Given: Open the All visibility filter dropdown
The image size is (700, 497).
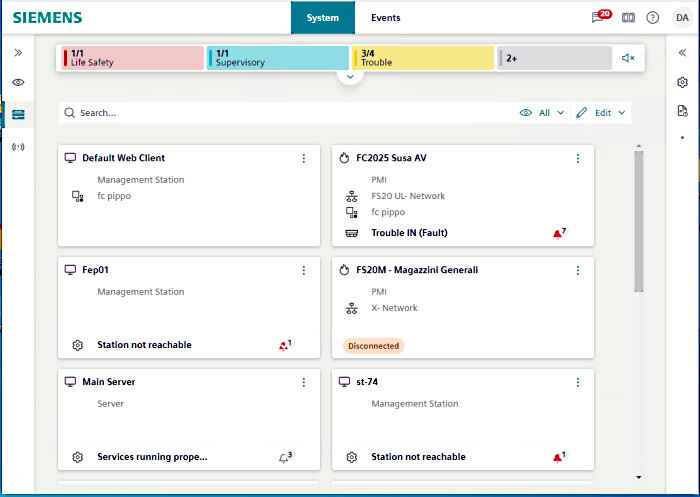Looking at the screenshot, I should click(x=542, y=113).
